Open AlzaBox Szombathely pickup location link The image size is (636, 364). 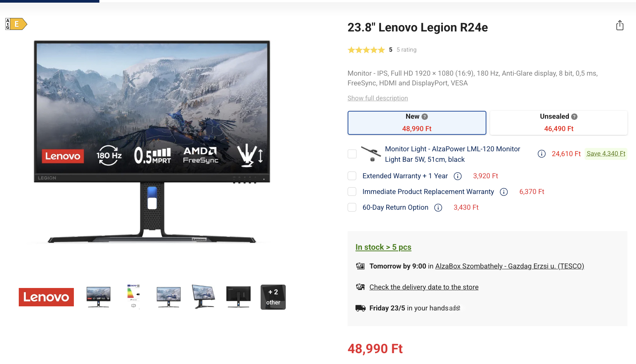[510, 266]
